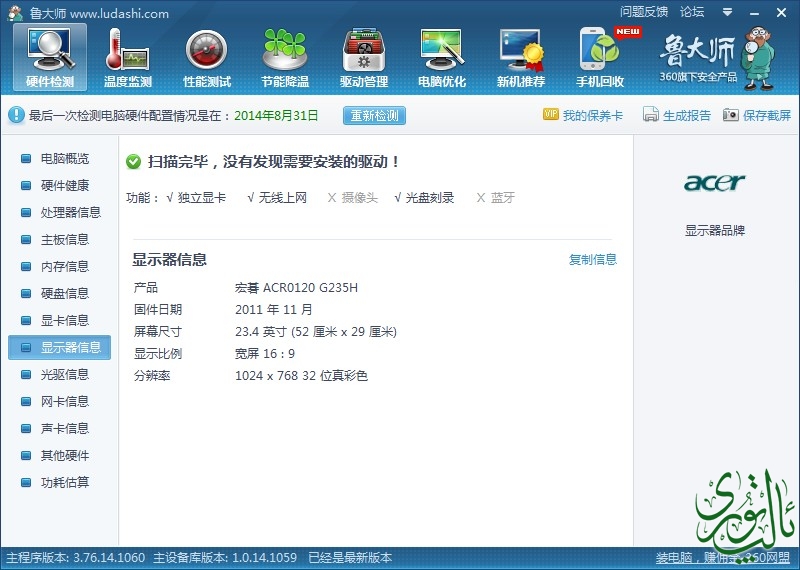Select 内存信息 in sidebar
800x570 pixels.
[64, 266]
